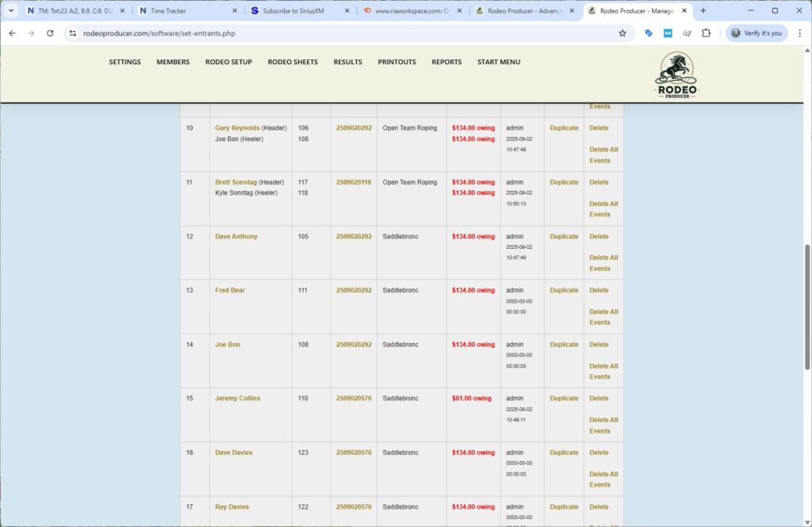
Task: Open the Chrome three-dot menu
Action: coord(799,33)
